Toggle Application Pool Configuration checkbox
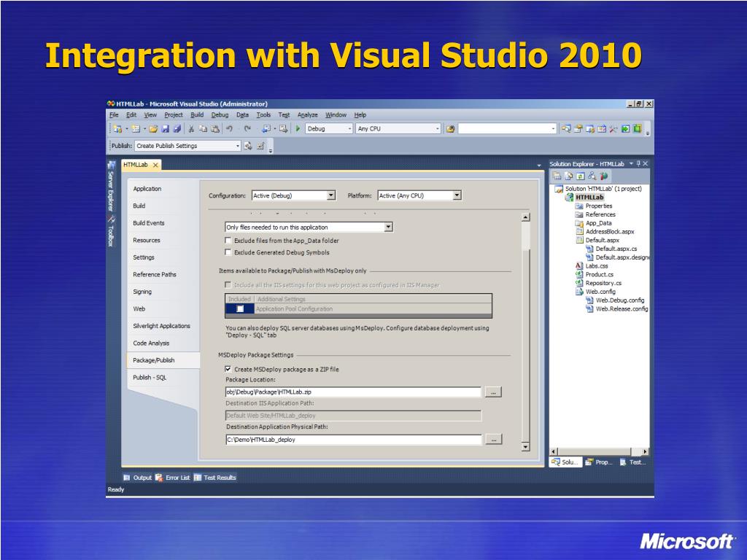Screen dimensions: 747x560 [240, 309]
